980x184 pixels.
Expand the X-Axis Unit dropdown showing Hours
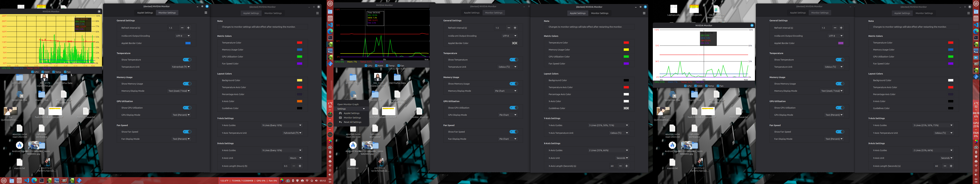pos(295,158)
